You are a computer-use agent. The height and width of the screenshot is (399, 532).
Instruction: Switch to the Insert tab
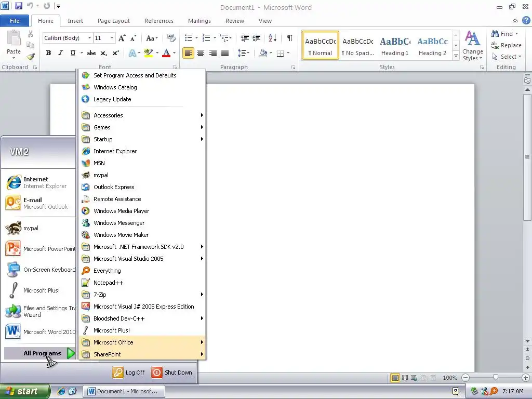click(x=75, y=21)
